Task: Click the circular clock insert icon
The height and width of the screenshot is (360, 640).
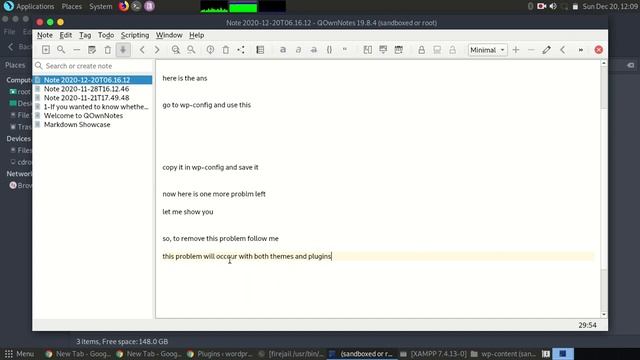Action: [210, 50]
